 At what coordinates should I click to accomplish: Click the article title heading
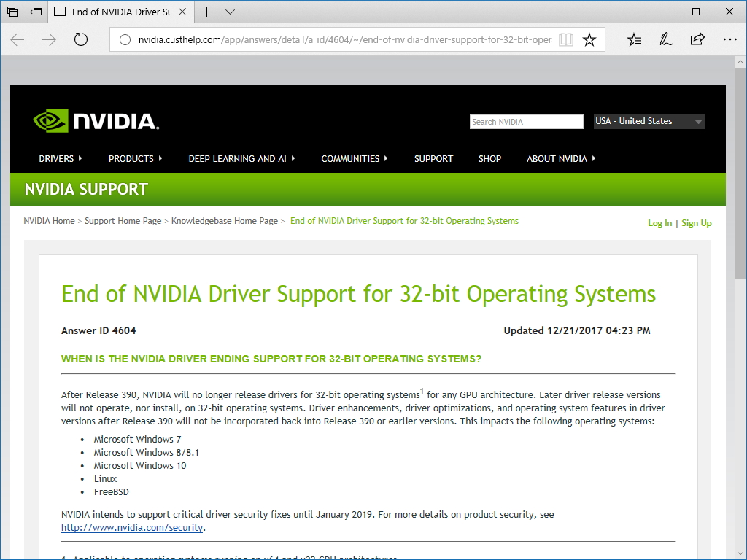pos(358,294)
